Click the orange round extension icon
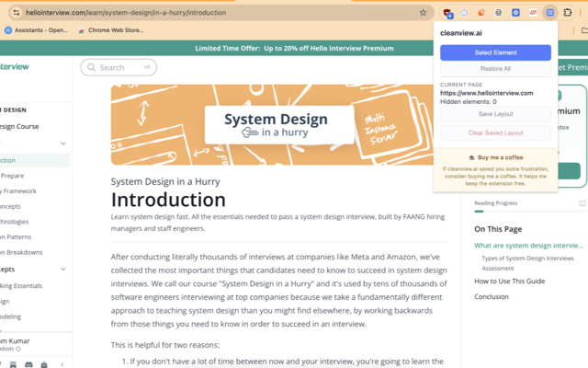588x368 pixels. tap(481, 13)
